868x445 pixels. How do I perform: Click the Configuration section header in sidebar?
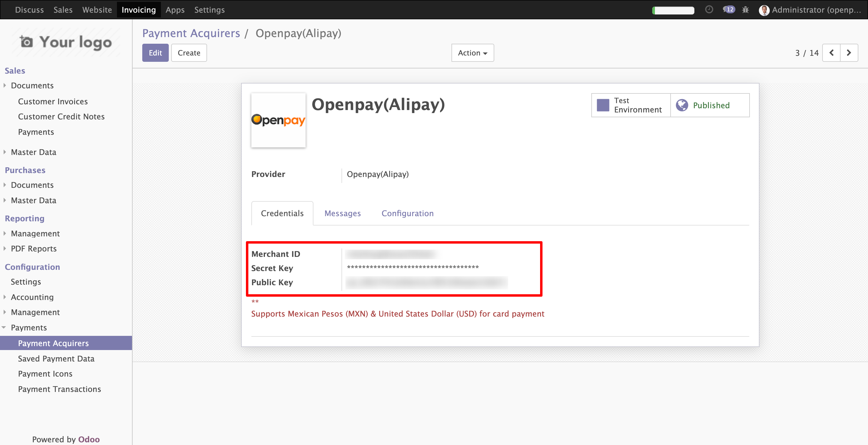click(x=32, y=267)
